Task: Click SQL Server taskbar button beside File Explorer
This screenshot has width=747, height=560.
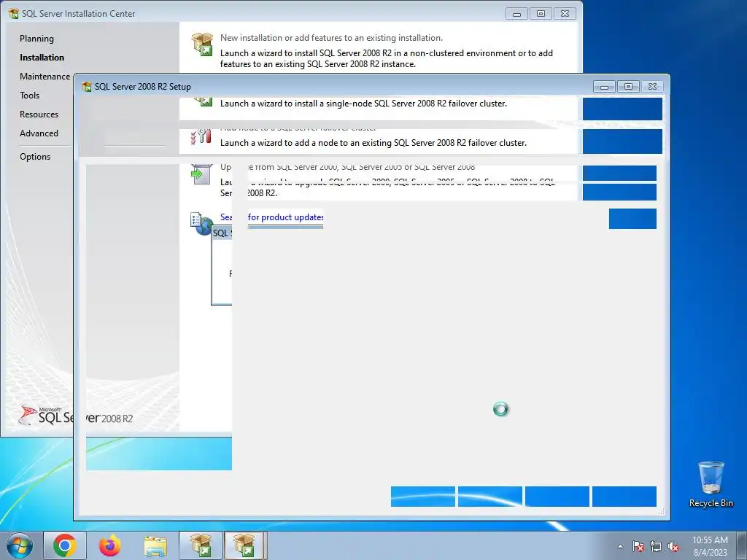Action: (201, 545)
